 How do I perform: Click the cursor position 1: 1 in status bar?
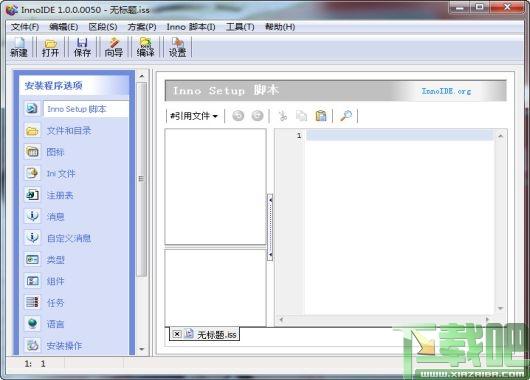pos(35,364)
